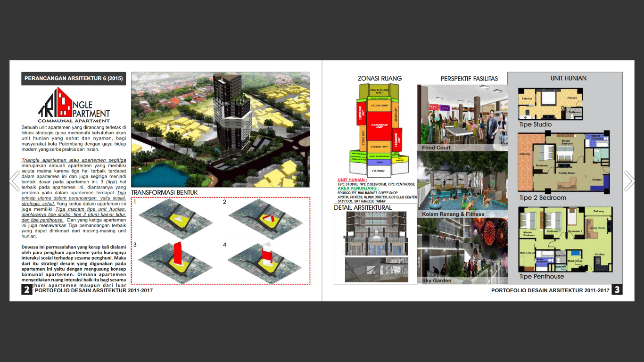This screenshot has width=644, height=362.
Task: Go back using the left chevron arrow
Action: point(14,181)
